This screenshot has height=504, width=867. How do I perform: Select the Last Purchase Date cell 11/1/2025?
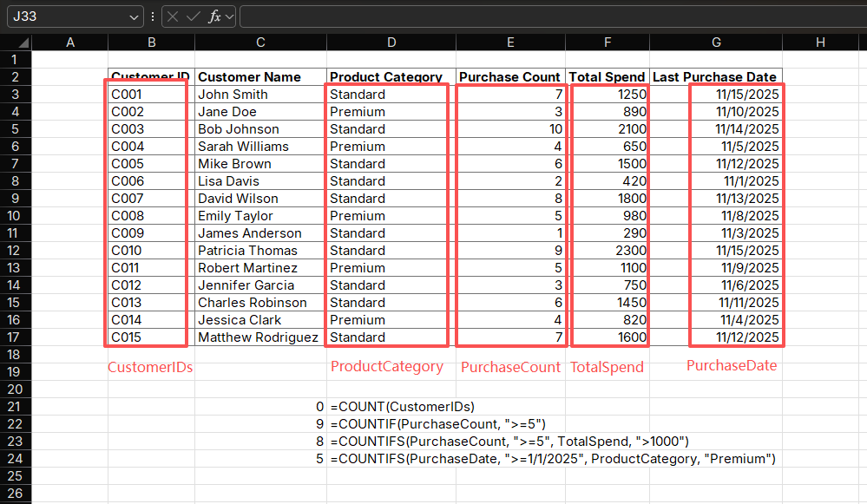coord(738,181)
